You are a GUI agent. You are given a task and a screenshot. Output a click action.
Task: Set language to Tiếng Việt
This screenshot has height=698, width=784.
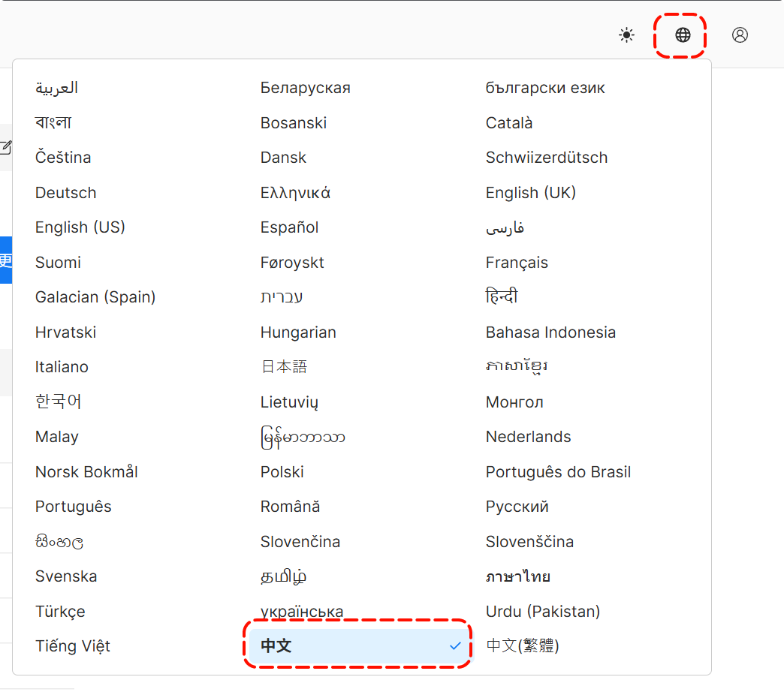[x=73, y=646]
